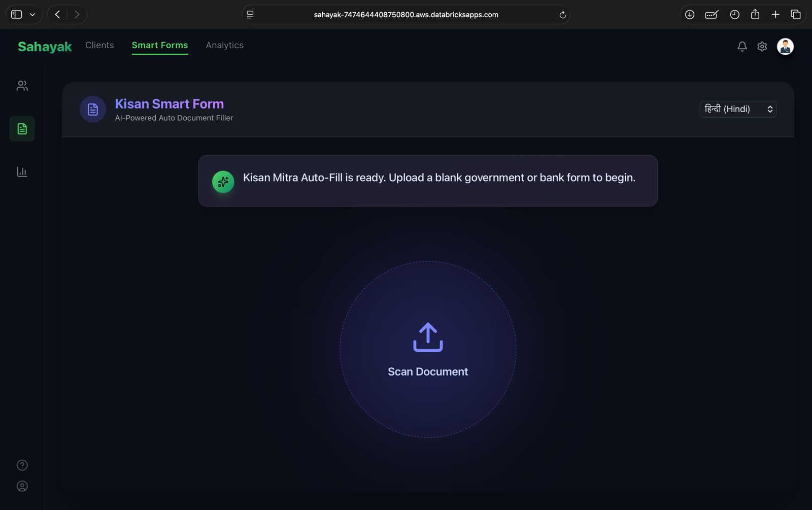The image size is (812, 510).
Task: Switch to the Clients tab
Action: point(99,45)
